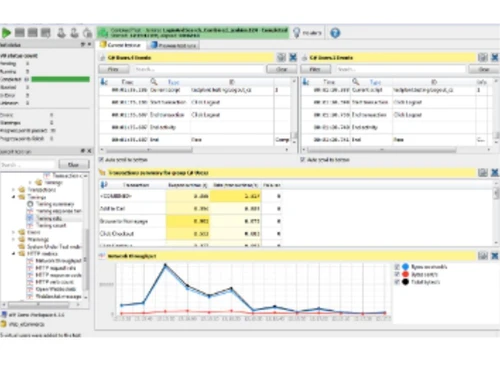
Task: Select the Previous test runs tab
Action: click(x=173, y=45)
